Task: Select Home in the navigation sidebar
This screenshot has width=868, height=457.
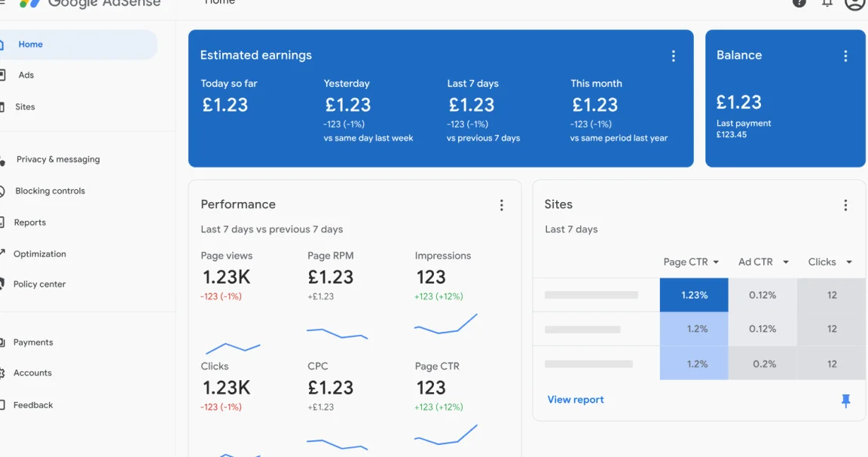Action: click(x=30, y=44)
